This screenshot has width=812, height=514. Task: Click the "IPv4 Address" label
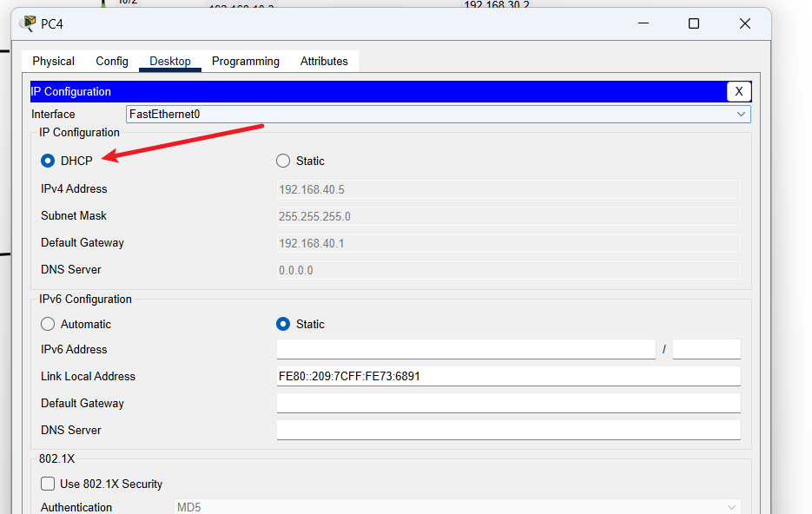click(74, 189)
